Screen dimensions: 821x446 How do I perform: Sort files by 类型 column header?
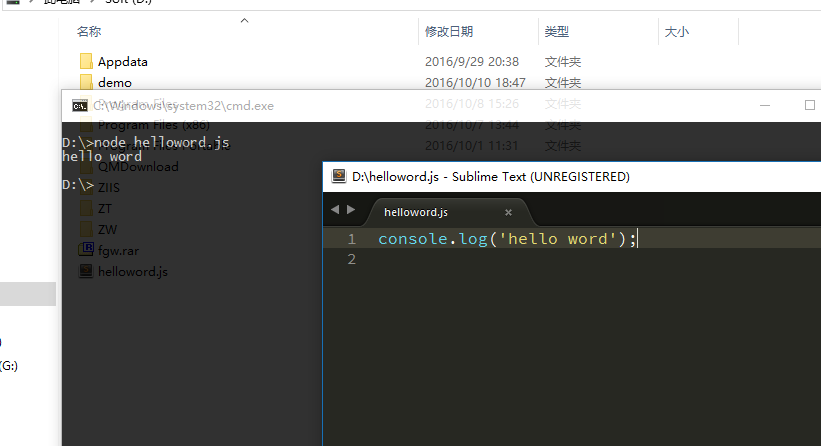[x=557, y=32]
